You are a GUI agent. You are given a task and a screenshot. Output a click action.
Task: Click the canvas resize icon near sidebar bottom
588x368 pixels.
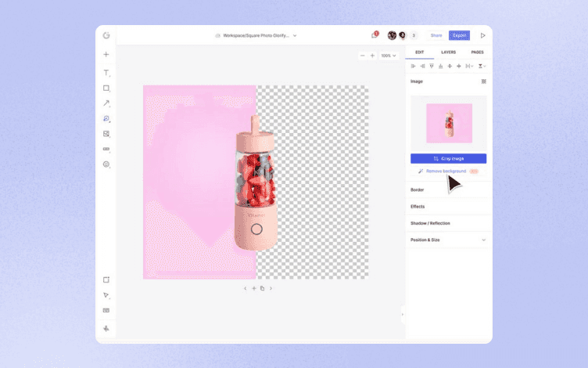click(106, 280)
